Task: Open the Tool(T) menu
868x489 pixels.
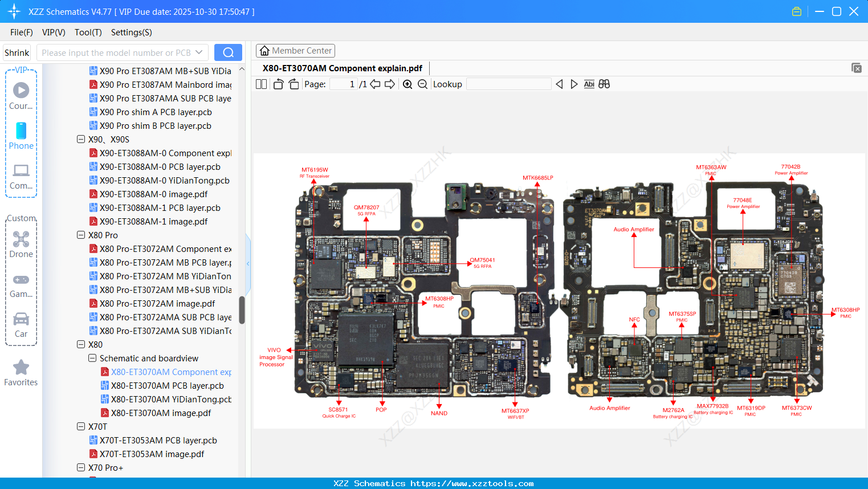Action: (88, 32)
